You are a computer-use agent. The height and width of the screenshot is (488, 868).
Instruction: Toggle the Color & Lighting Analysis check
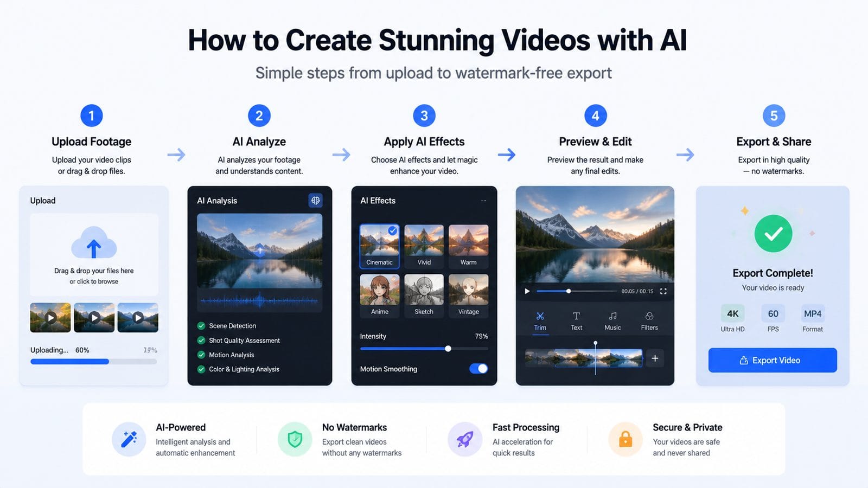(x=201, y=369)
